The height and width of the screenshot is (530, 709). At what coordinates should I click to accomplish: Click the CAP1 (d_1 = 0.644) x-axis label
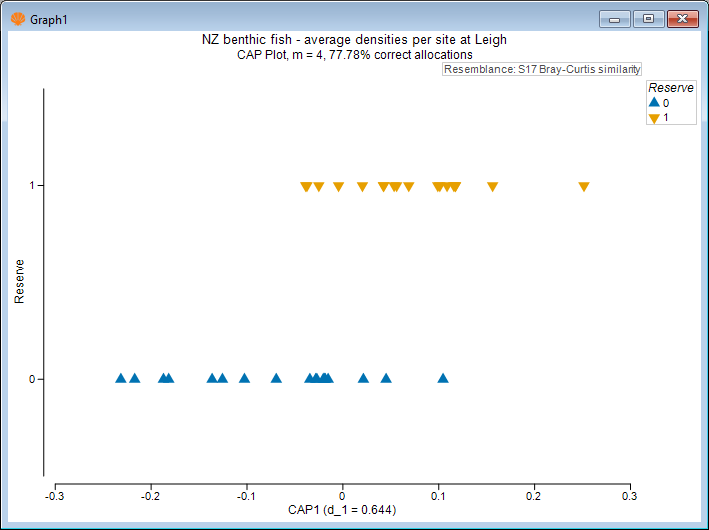pos(342,510)
